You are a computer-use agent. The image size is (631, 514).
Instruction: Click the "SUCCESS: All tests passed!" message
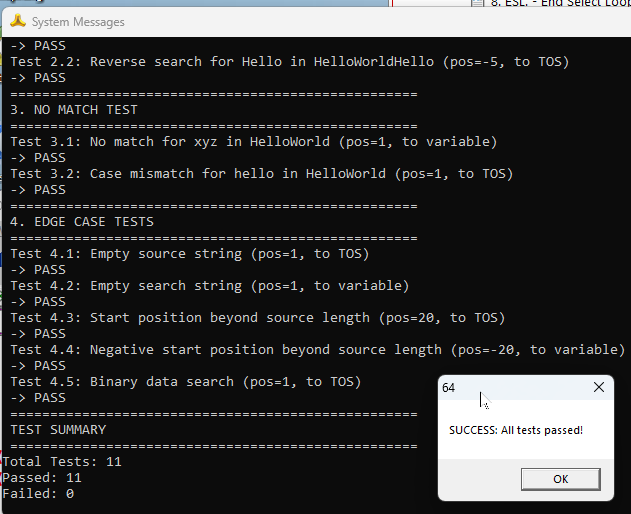point(516,430)
